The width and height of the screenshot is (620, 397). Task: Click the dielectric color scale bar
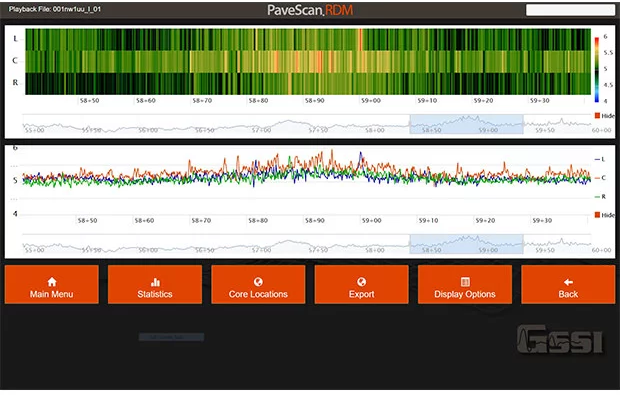[597, 69]
